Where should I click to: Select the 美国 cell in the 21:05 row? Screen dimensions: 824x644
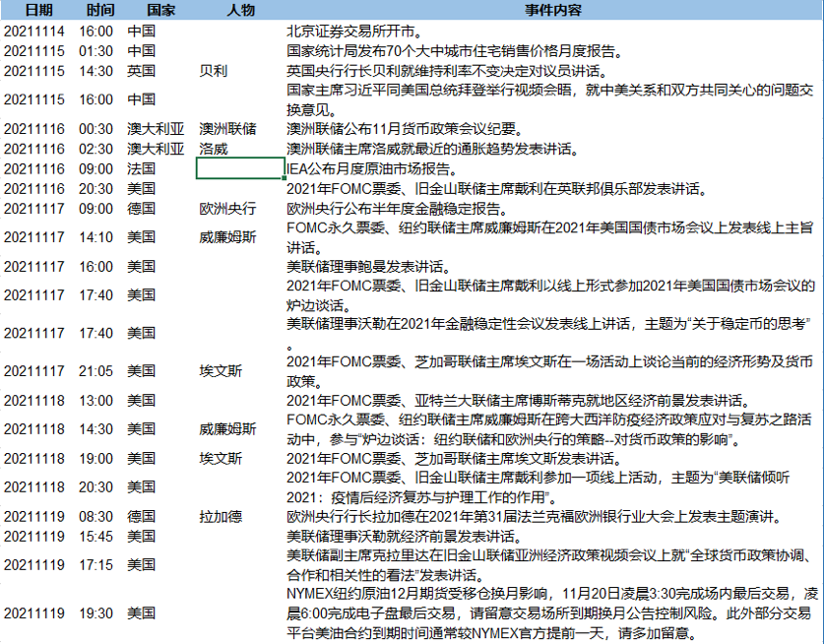(x=142, y=371)
